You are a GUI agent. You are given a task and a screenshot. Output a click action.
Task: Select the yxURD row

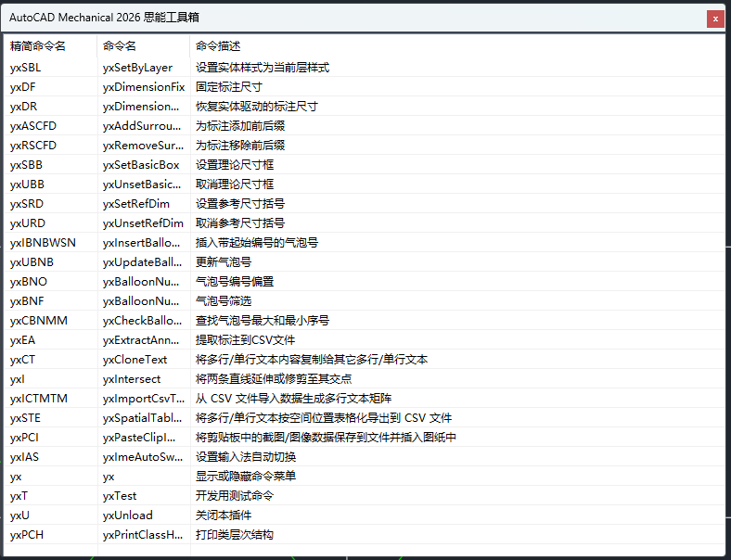[x=365, y=223]
